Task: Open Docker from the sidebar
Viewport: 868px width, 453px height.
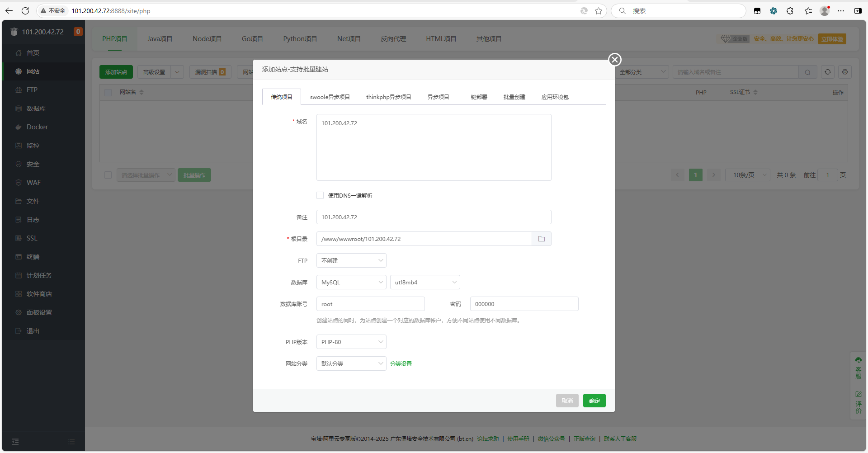Action: (x=37, y=127)
